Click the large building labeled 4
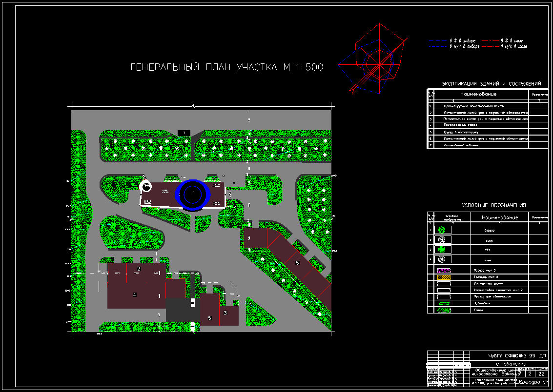Viewport: 553px width, 392px height. (134, 294)
